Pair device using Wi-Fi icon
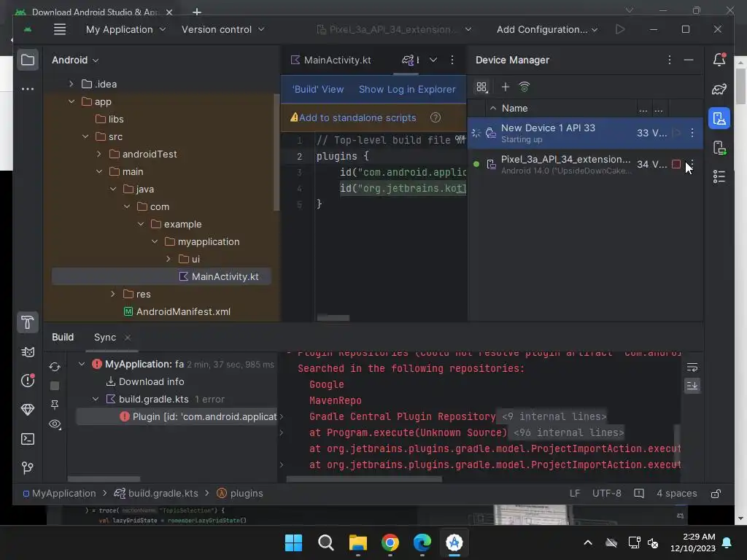Viewport: 747px width, 560px height. [x=525, y=87]
